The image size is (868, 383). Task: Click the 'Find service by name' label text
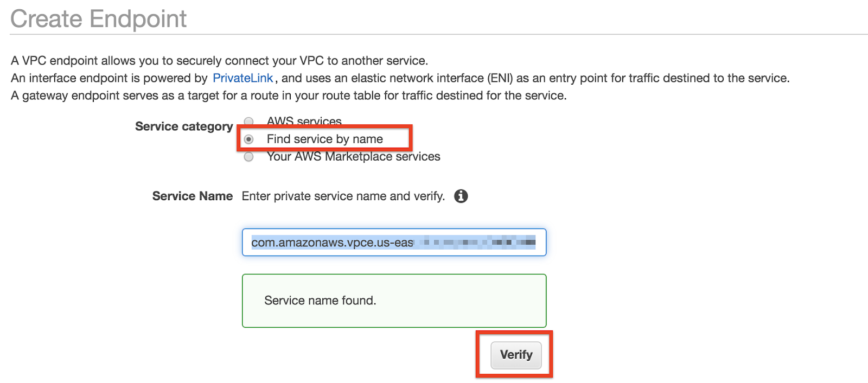click(325, 139)
